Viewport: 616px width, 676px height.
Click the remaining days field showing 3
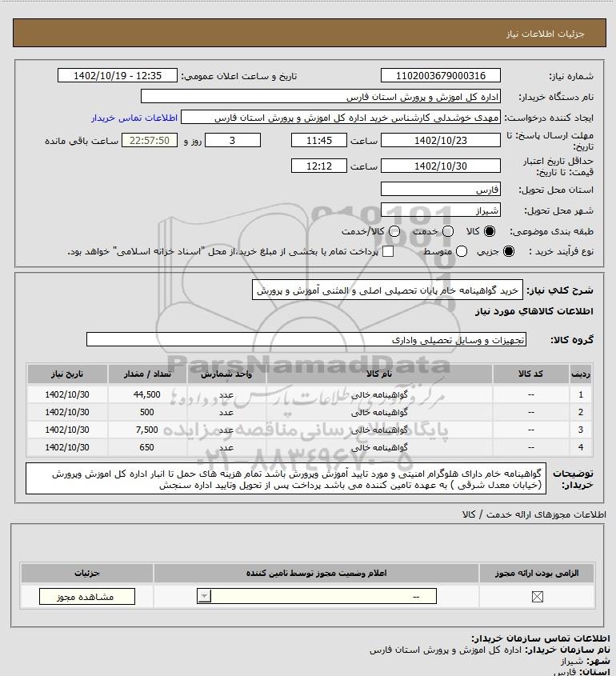(232, 140)
